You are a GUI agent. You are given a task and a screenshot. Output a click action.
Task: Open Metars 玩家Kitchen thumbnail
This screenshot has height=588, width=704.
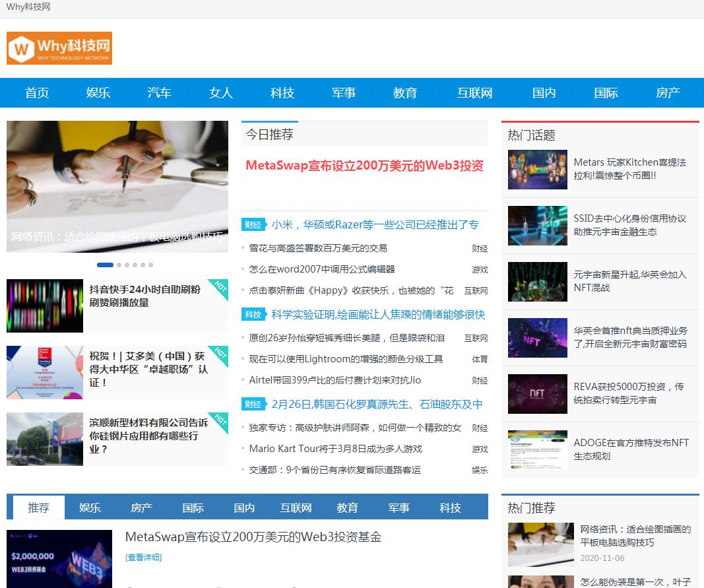click(538, 170)
